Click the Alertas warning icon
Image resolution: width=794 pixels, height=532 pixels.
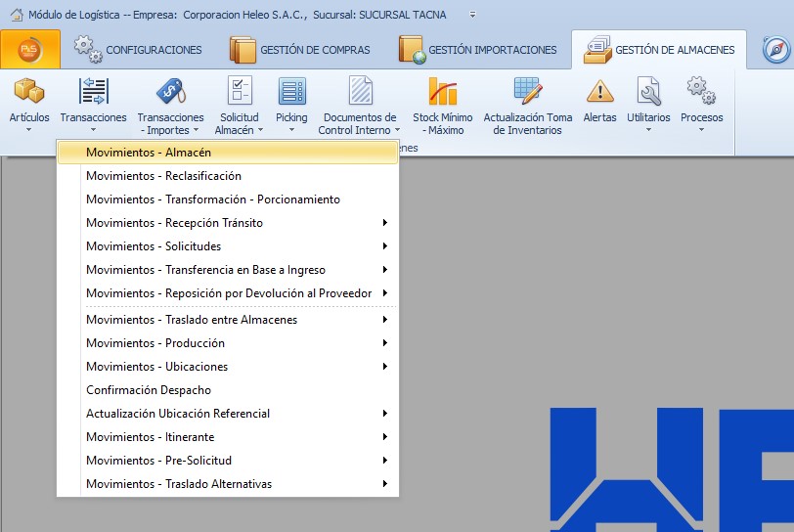click(x=599, y=92)
